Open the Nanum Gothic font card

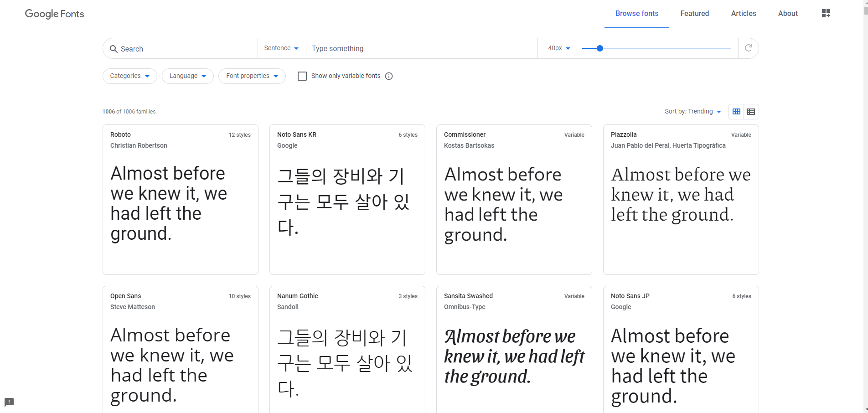click(347, 350)
